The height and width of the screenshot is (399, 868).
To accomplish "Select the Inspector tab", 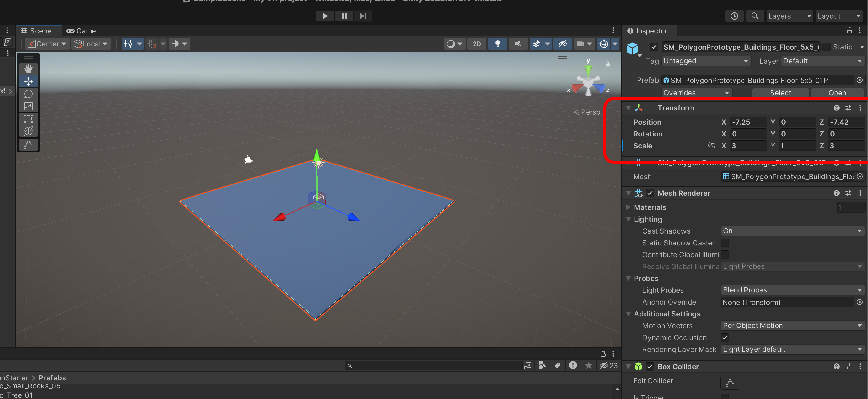I will [647, 31].
